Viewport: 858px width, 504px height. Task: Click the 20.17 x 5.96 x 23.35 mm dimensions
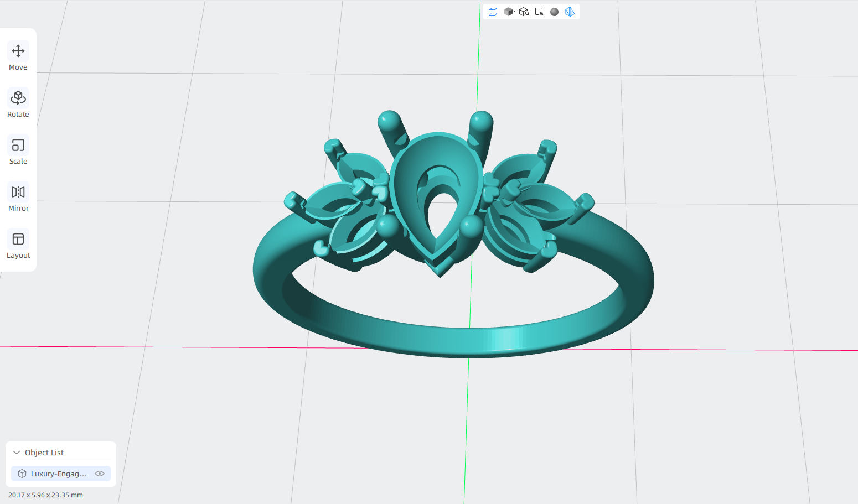[45, 495]
